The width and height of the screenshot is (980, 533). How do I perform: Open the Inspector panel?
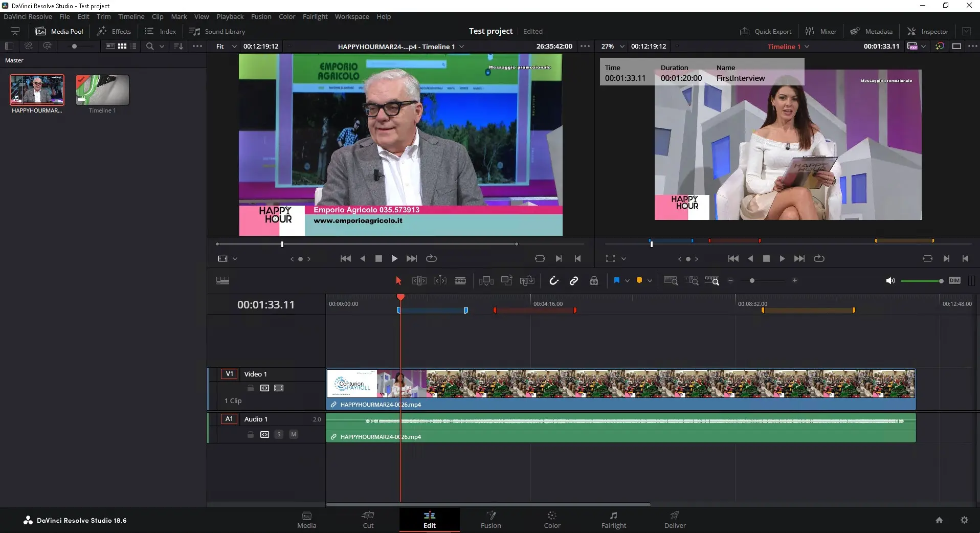coord(928,31)
